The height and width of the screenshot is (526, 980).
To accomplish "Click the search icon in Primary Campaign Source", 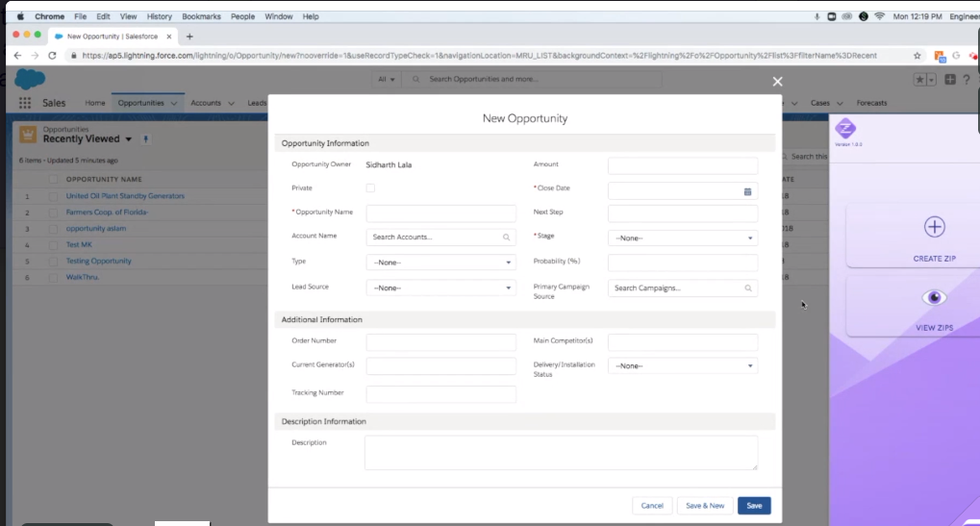I will coord(748,288).
